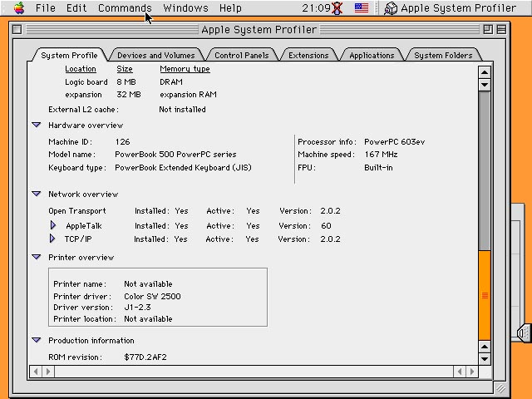Click the window close box

17,30
